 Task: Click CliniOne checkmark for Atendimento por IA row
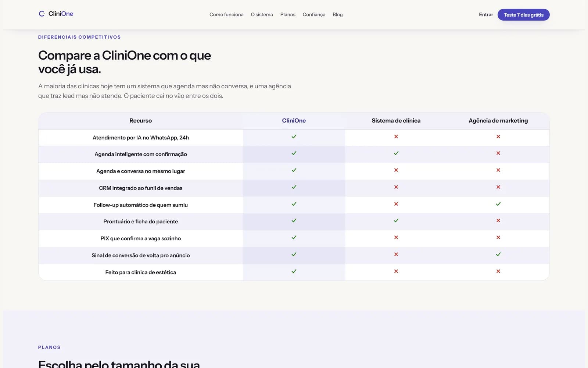click(294, 137)
